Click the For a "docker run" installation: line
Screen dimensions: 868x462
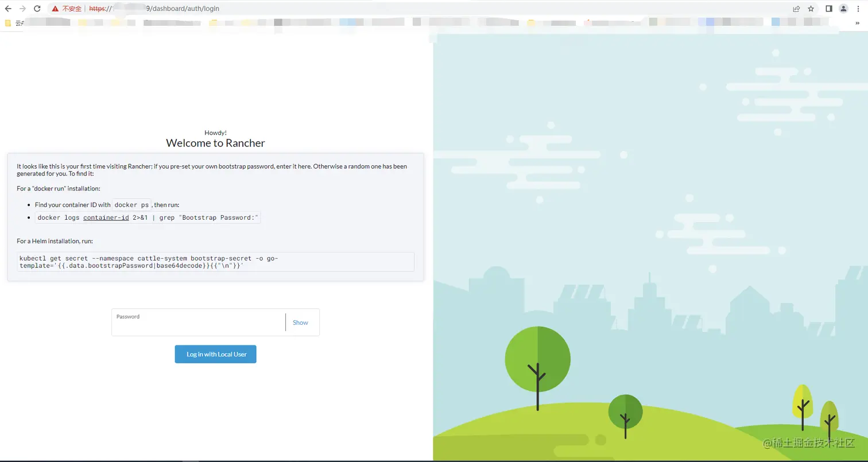coord(59,188)
